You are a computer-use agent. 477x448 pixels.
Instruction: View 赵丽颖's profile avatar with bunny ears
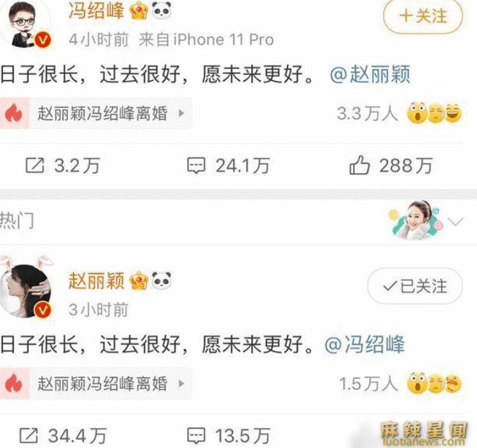tap(26, 288)
